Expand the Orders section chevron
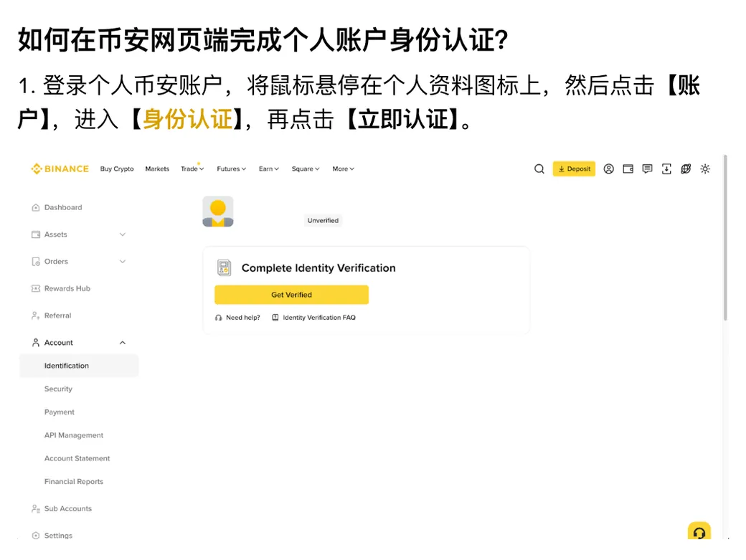The image size is (746, 560). [x=122, y=262]
